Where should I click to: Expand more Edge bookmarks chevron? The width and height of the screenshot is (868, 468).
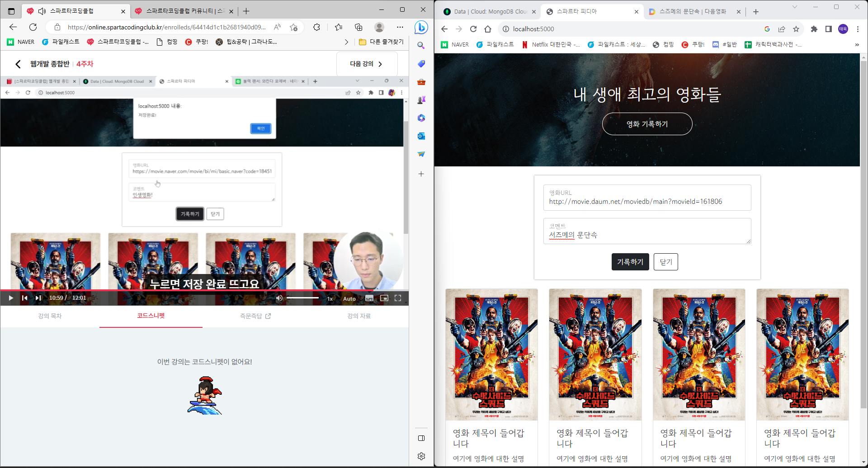(346, 42)
